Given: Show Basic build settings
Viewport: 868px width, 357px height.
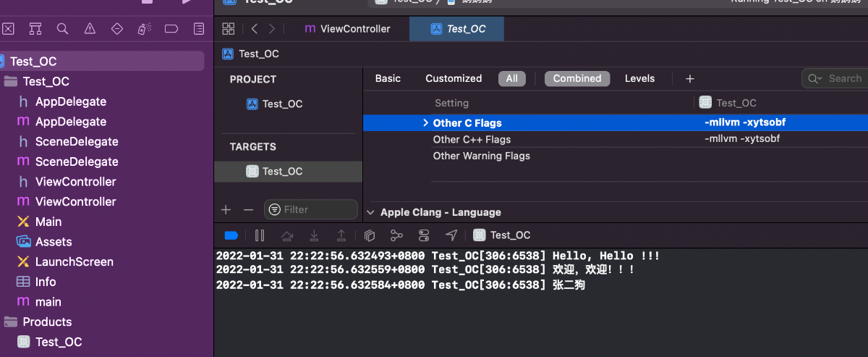Looking at the screenshot, I should point(388,78).
